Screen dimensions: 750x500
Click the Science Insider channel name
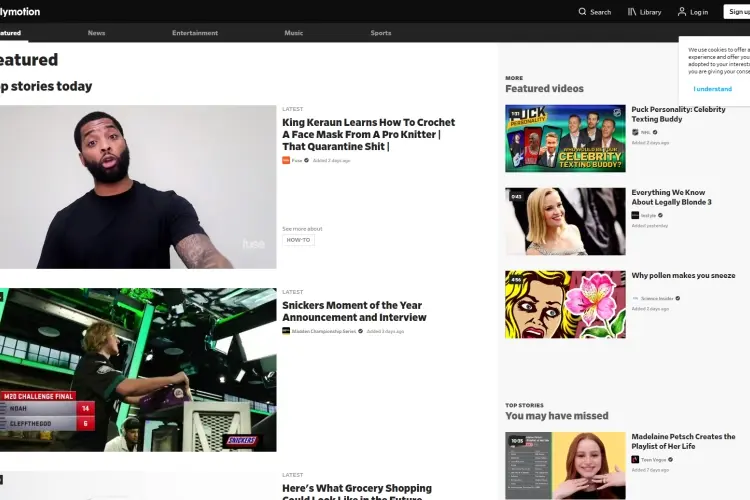[657, 299]
